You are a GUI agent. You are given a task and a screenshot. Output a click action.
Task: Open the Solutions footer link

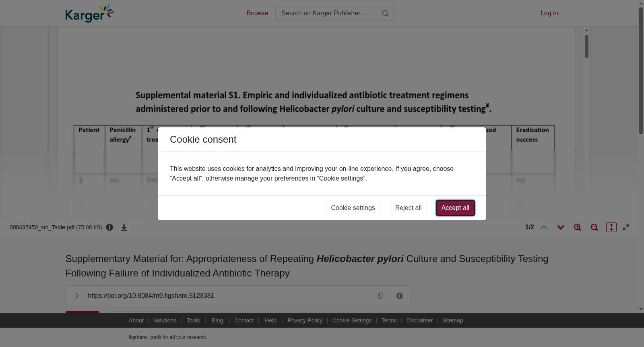tap(165, 320)
